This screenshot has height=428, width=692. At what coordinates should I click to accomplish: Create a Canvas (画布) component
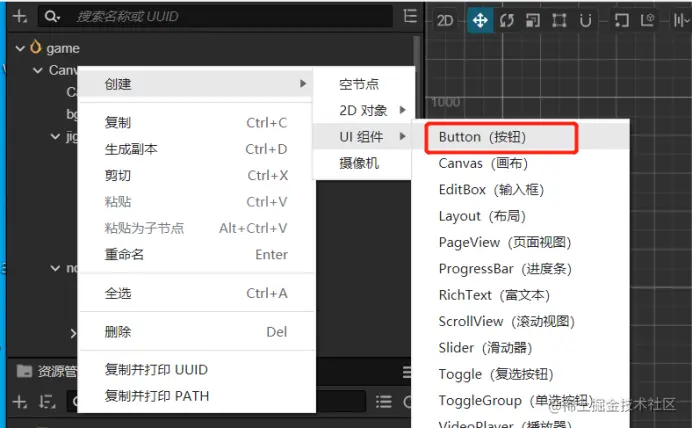click(x=520, y=164)
